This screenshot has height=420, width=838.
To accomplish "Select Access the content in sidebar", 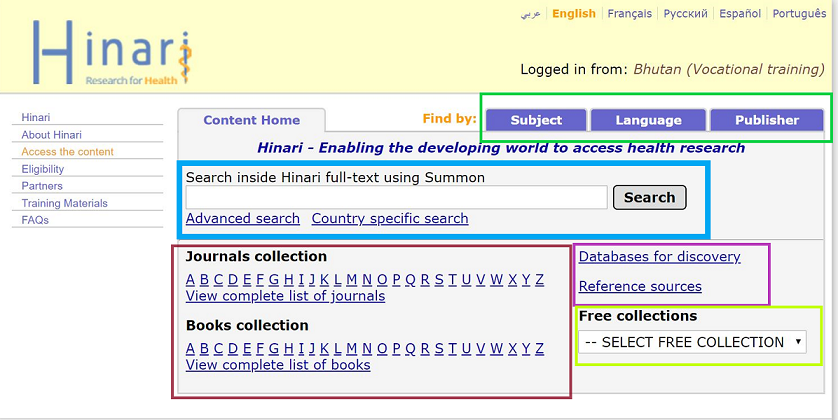I will [x=67, y=152].
